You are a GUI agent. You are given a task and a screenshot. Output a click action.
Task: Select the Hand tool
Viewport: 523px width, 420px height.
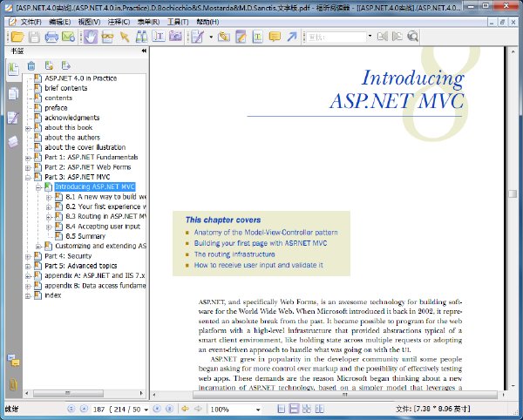click(90, 37)
